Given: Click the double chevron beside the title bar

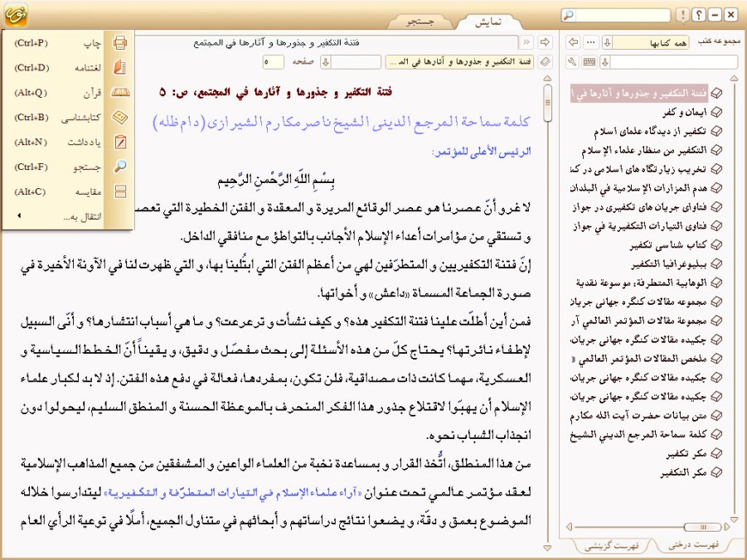Looking at the screenshot, I should pyautogui.click(x=526, y=42).
